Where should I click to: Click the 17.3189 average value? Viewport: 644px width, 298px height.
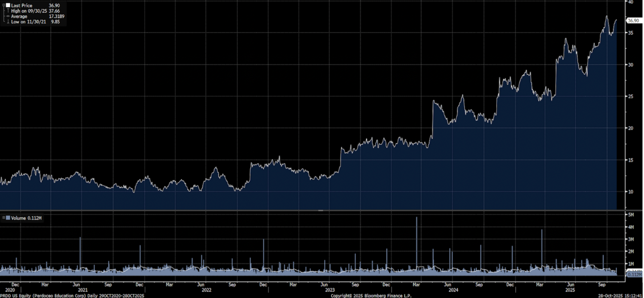pyautogui.click(x=56, y=16)
